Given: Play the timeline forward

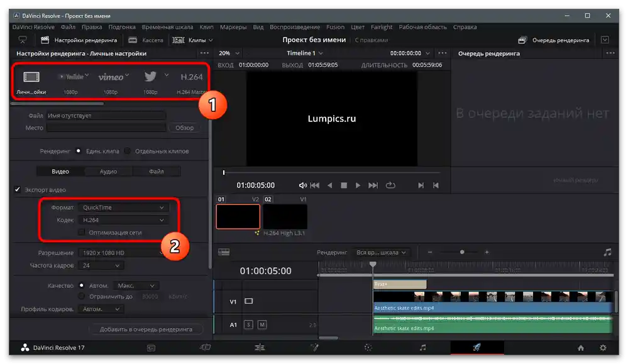Looking at the screenshot, I should 358,185.
